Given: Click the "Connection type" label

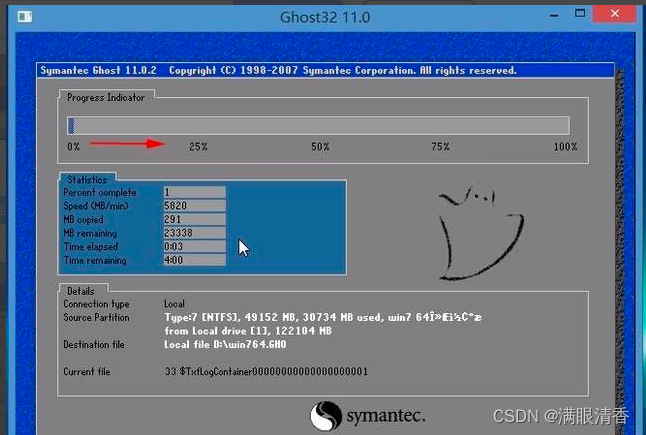Looking at the screenshot, I should (x=96, y=304).
